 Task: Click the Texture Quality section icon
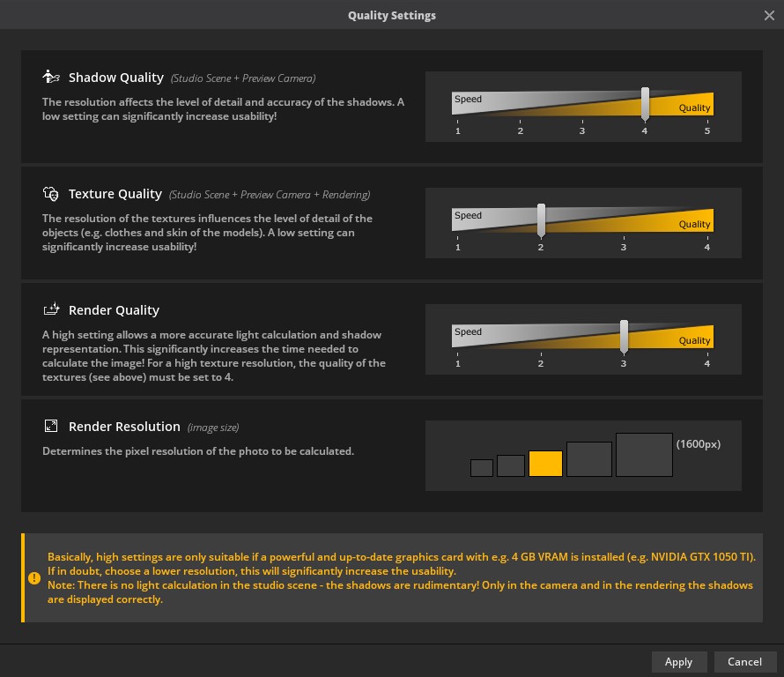pos(51,194)
